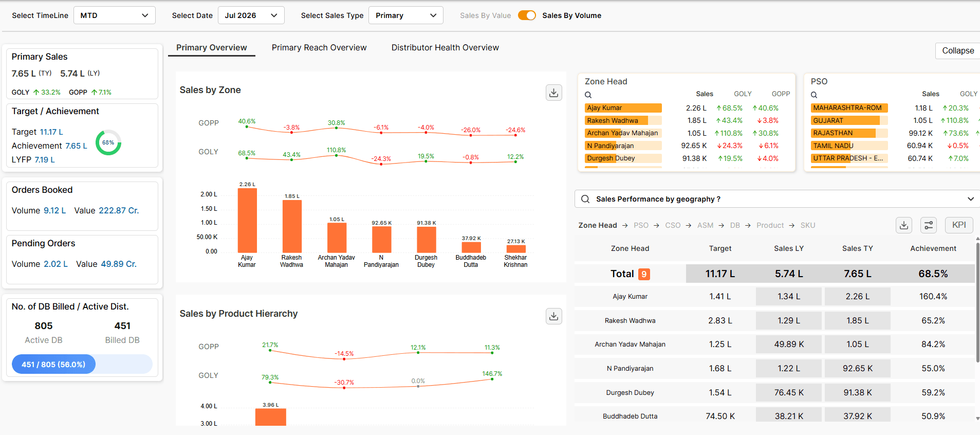Click the Collapse button
Viewport: 980px width, 435px height.
[958, 50]
